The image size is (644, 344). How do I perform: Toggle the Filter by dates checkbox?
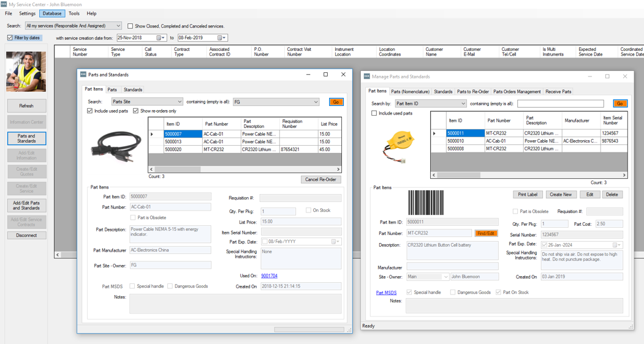tap(10, 38)
